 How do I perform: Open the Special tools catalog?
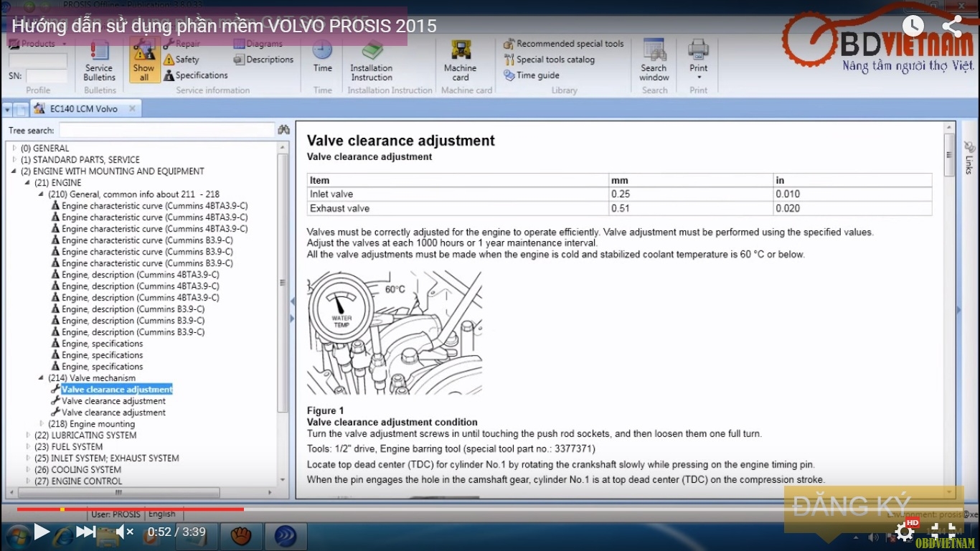click(550, 60)
